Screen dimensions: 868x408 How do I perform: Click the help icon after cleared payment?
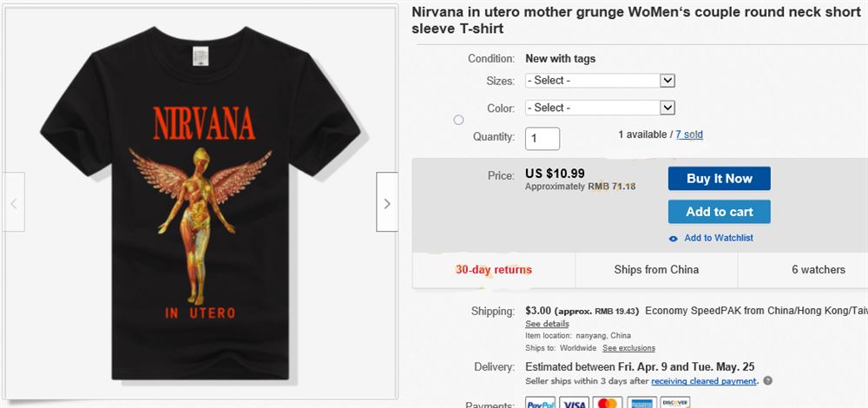[x=768, y=381]
